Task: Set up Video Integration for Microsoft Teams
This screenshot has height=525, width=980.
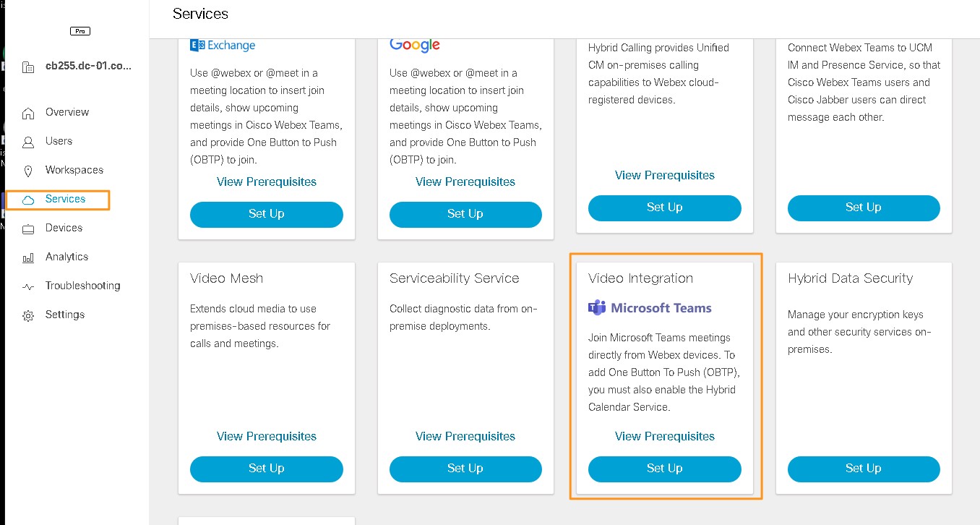Action: (x=664, y=469)
